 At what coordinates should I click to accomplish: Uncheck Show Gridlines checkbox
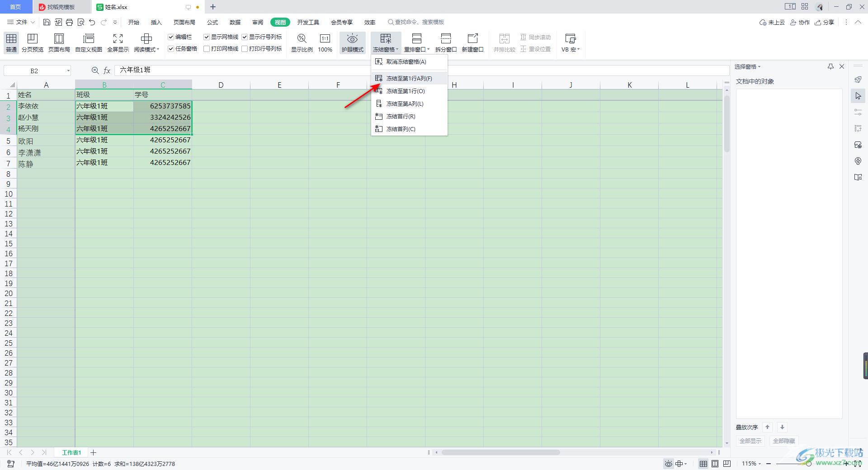tap(207, 37)
